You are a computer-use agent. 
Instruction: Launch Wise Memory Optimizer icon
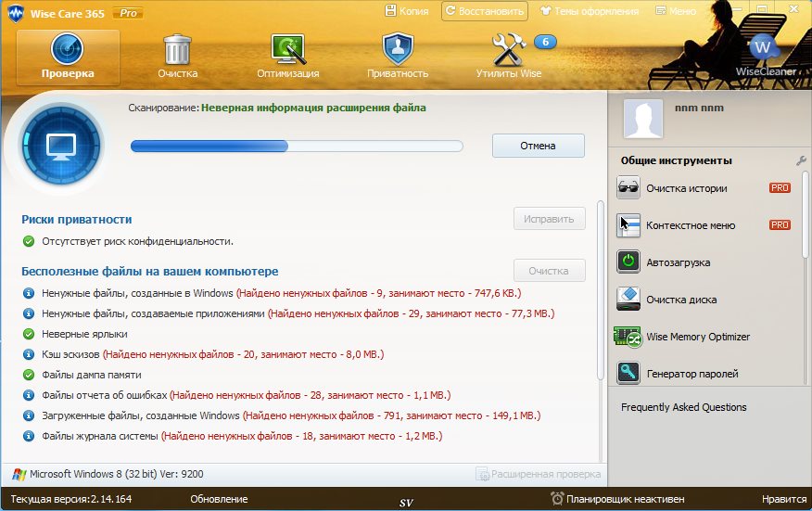(628, 337)
